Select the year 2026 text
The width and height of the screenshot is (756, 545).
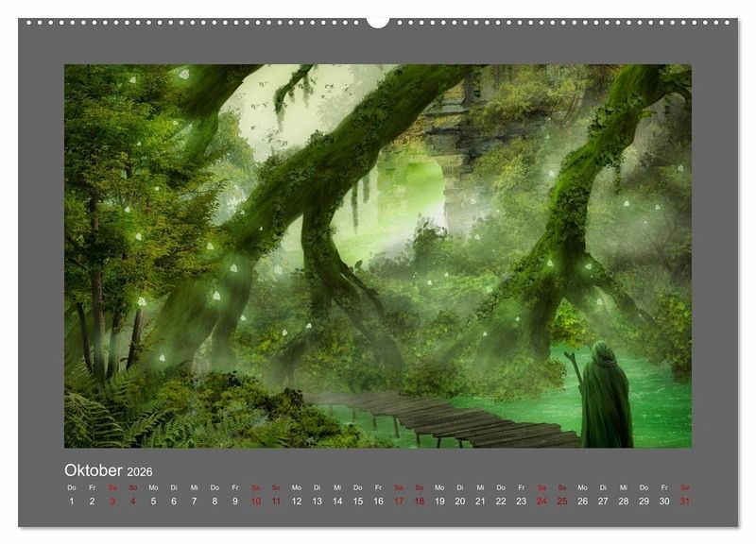tap(139, 472)
